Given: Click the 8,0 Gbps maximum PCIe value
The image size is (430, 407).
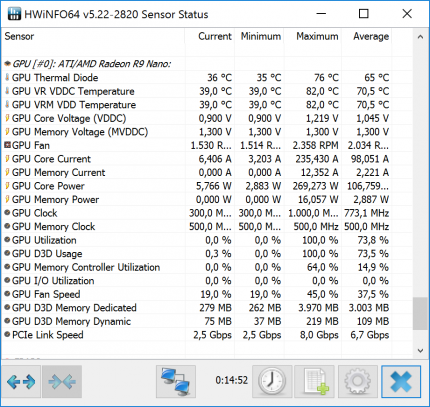Looking at the screenshot, I should [319, 335].
